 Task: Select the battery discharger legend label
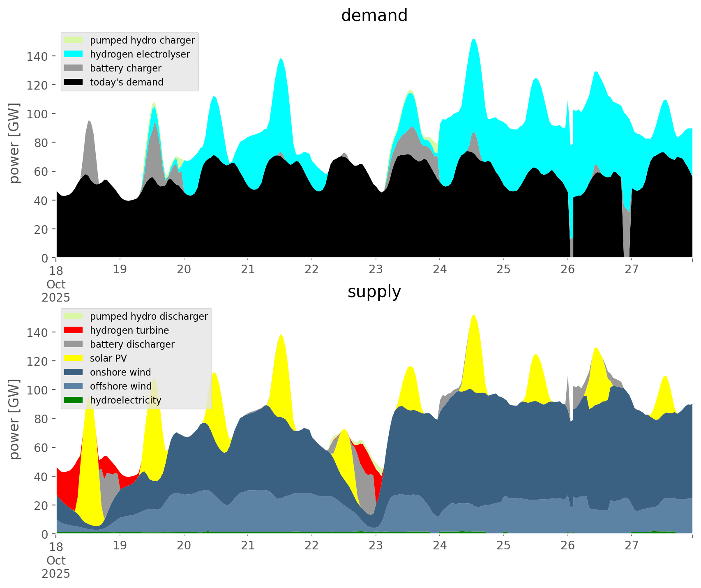click(x=132, y=344)
